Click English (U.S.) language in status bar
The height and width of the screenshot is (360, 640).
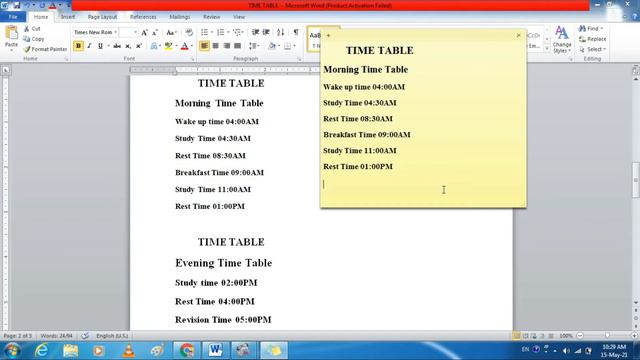pos(112,336)
